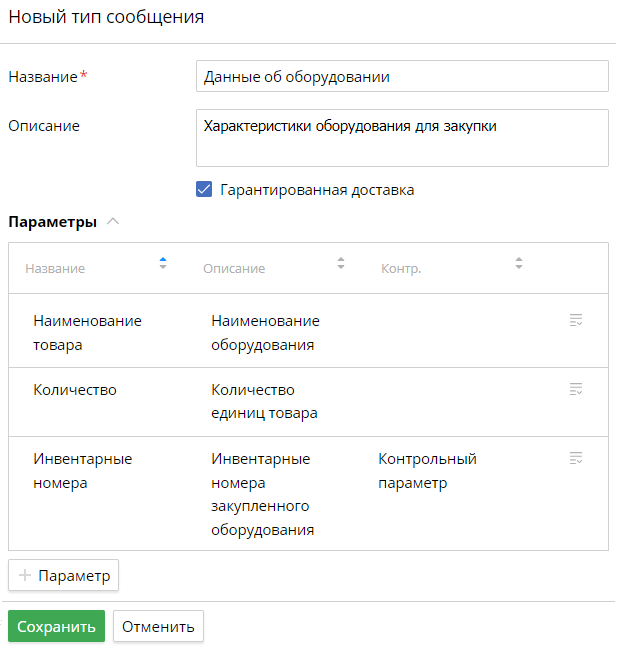
Task: Click the Сохранить button
Action: click(x=56, y=626)
